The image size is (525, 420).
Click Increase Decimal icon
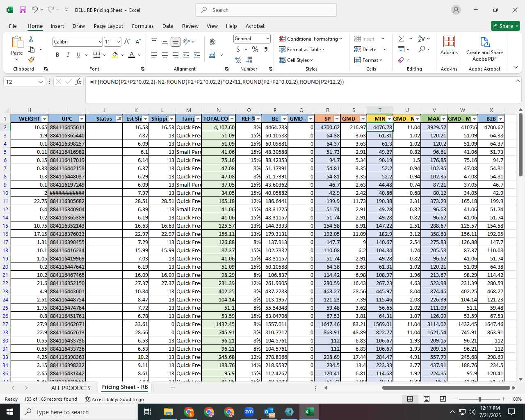(x=238, y=60)
